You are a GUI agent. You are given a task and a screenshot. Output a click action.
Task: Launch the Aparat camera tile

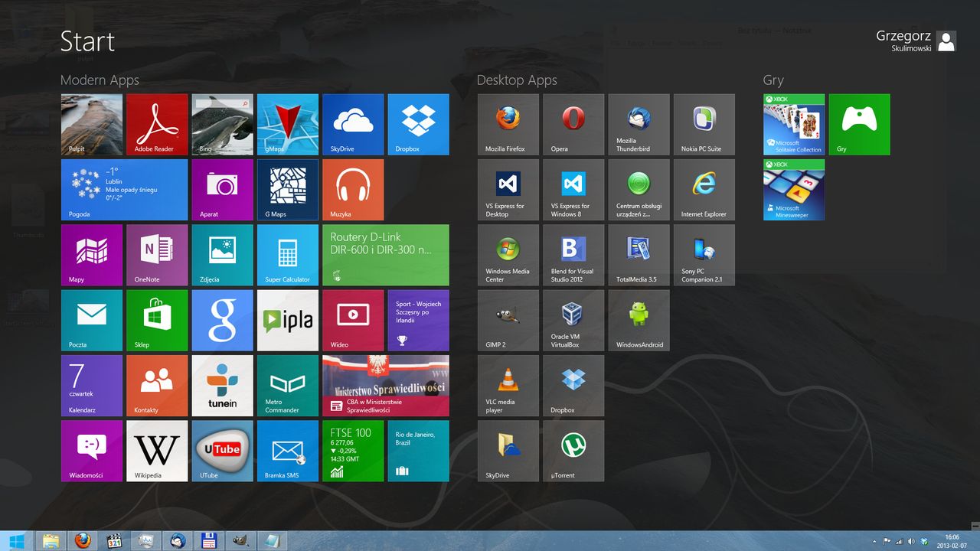222,190
